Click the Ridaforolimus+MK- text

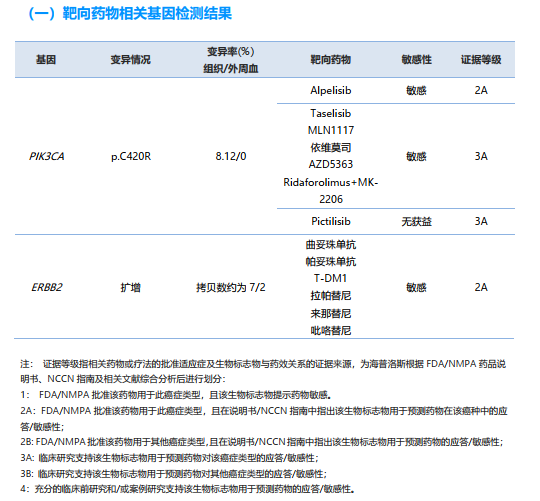tap(331, 182)
